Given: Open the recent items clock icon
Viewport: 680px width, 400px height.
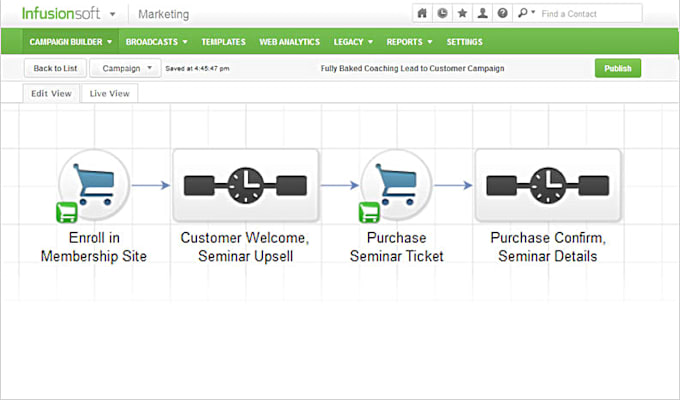Looking at the screenshot, I should (x=442, y=13).
